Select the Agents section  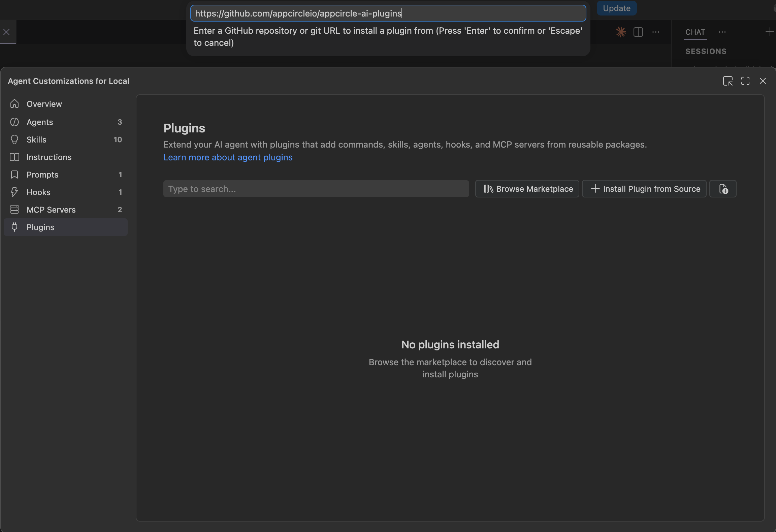[x=66, y=122]
